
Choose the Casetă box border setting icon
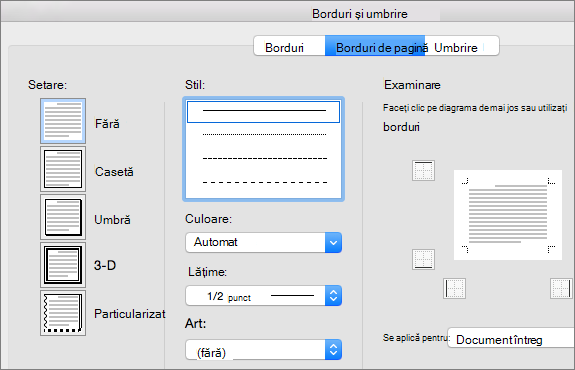[63, 169]
